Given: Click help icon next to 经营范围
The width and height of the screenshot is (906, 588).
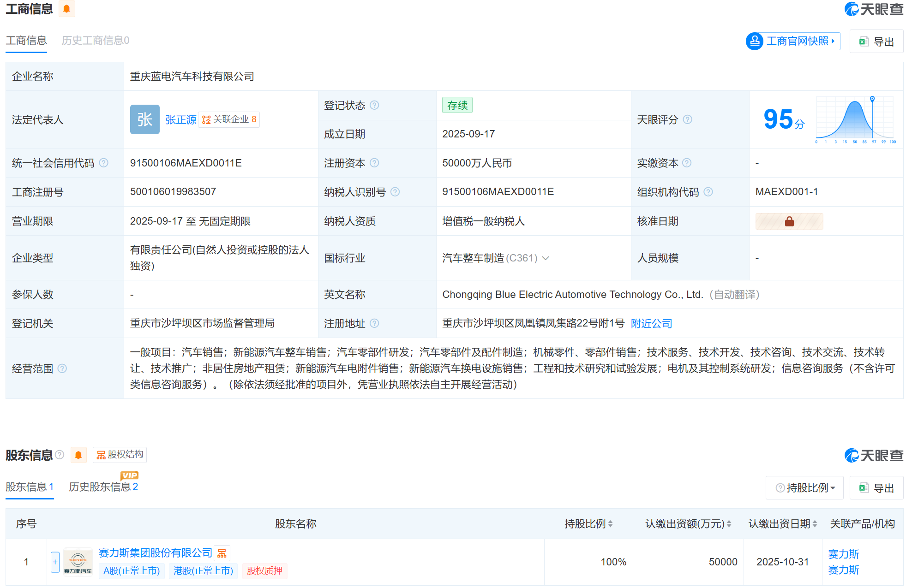Looking at the screenshot, I should (x=63, y=368).
